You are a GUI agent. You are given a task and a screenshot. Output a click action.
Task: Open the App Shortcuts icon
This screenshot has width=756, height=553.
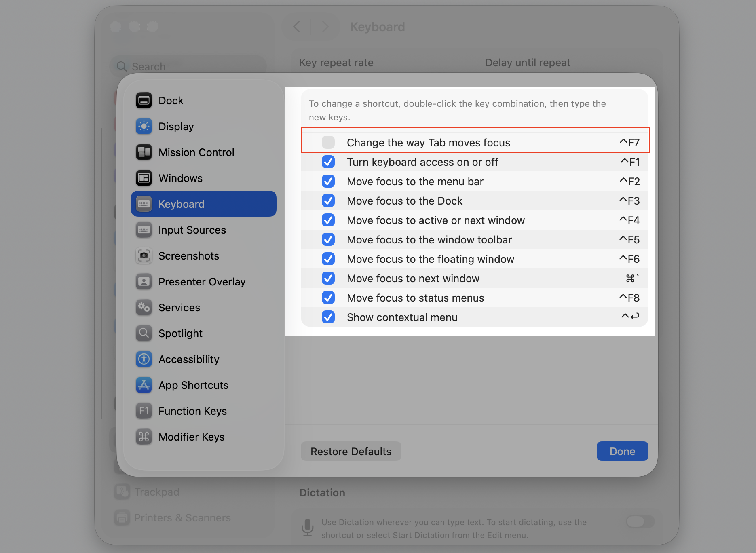point(144,385)
